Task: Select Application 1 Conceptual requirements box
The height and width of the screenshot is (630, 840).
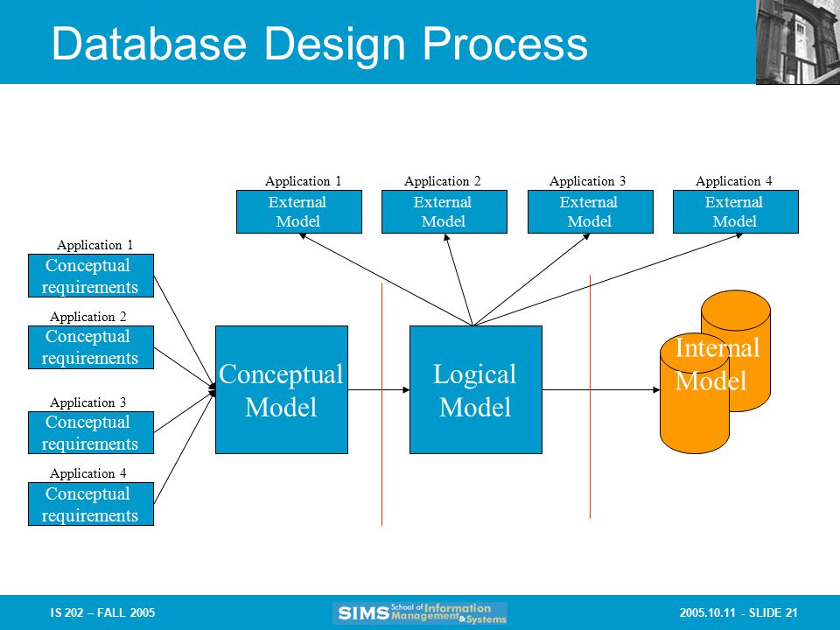Action: coord(91,276)
